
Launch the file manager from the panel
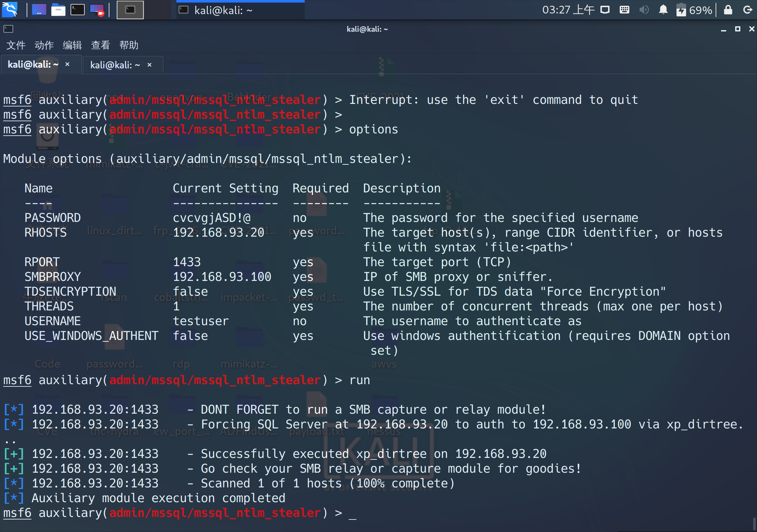pyautogui.click(x=58, y=10)
